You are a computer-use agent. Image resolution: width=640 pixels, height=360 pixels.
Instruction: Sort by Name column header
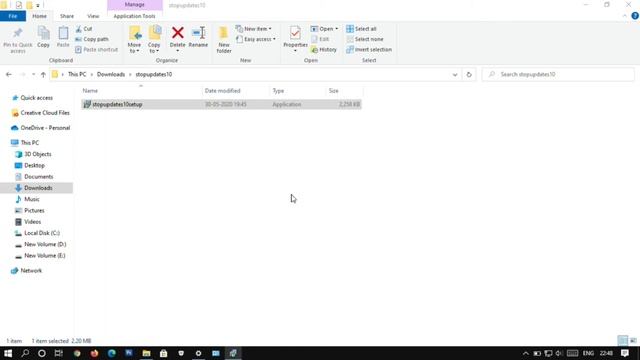(x=90, y=91)
